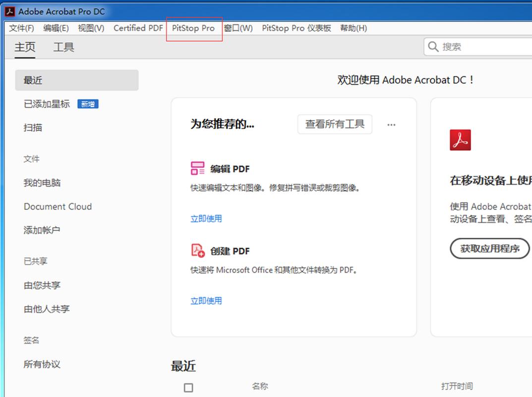
Task: Click the 搜索 input field
Action: pos(478,47)
